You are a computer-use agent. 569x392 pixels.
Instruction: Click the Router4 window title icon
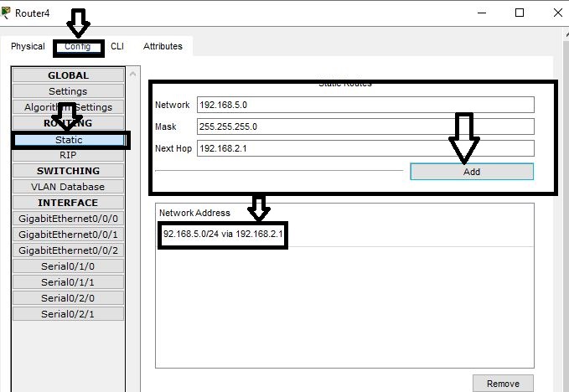pos(8,13)
